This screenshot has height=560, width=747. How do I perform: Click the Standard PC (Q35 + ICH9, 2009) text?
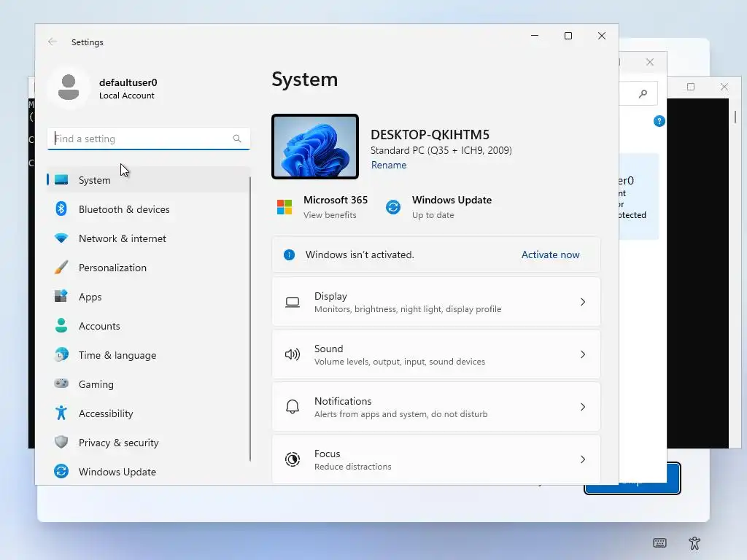(441, 150)
